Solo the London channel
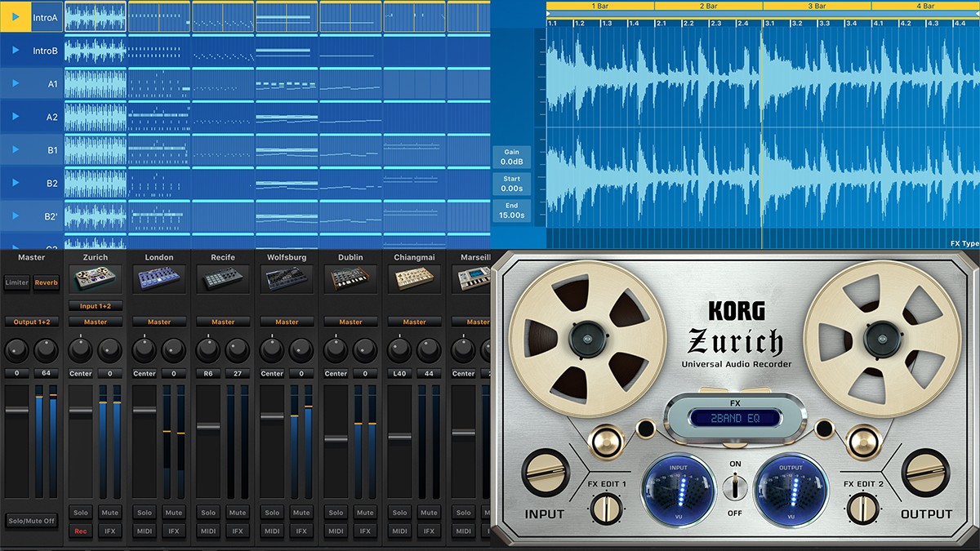 coord(145,513)
